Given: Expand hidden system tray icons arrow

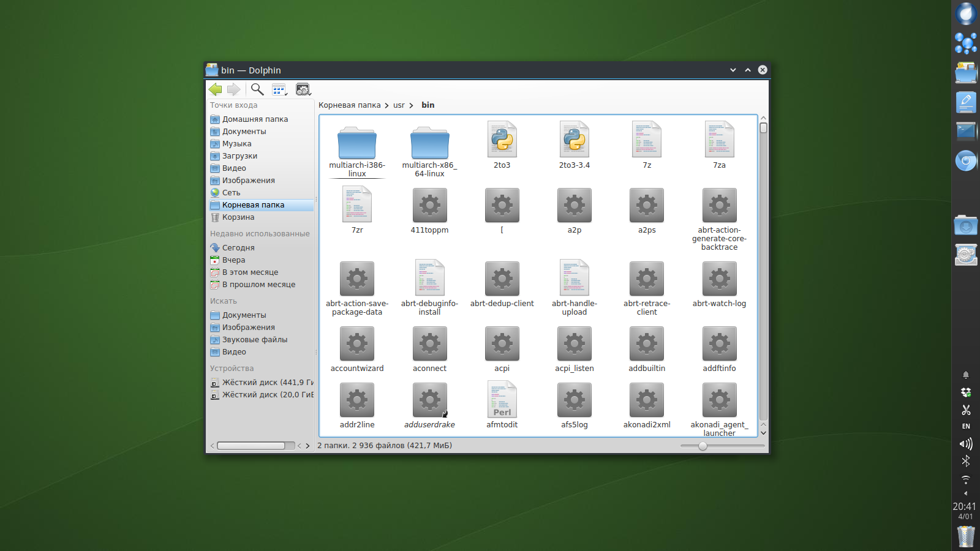Looking at the screenshot, I should coord(966,493).
